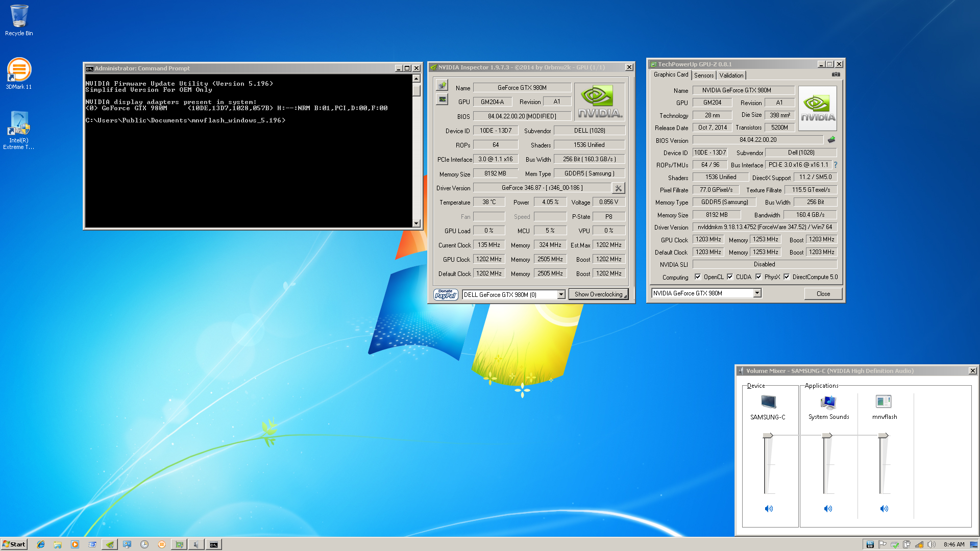This screenshot has height=551, width=980.
Task: Toggle the CUDA checkbox
Action: [730, 277]
